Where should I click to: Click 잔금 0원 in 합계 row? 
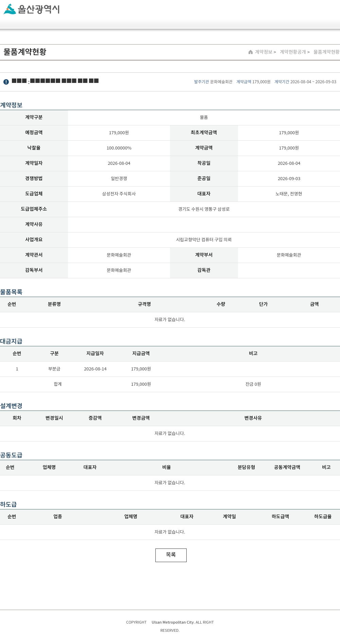pyautogui.click(x=253, y=384)
